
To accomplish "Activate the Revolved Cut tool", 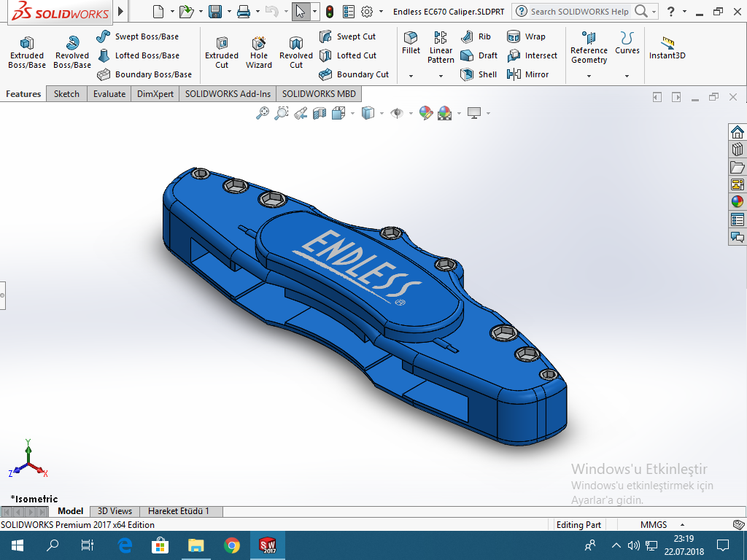I will click(x=296, y=52).
